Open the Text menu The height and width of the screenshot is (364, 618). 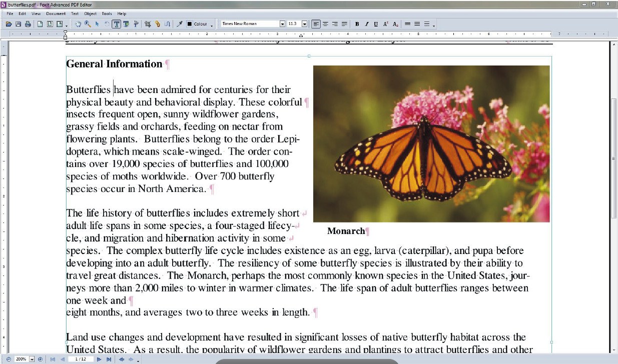click(x=75, y=13)
